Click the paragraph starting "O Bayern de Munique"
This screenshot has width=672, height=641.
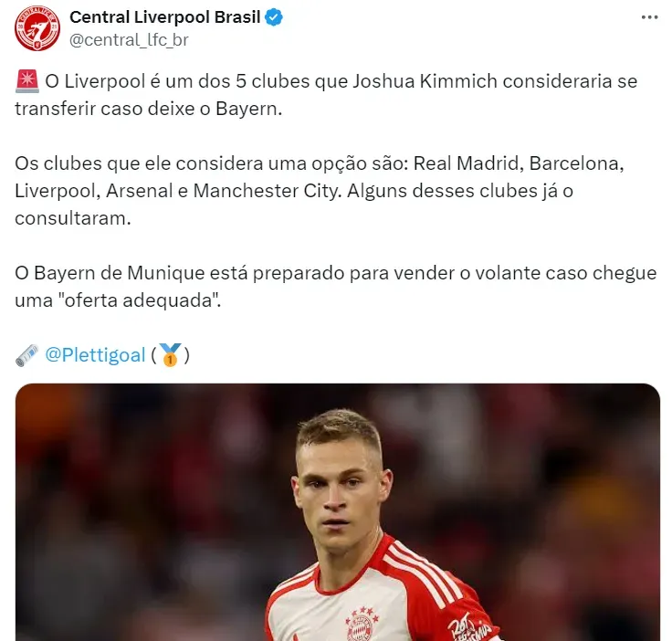coord(336,287)
